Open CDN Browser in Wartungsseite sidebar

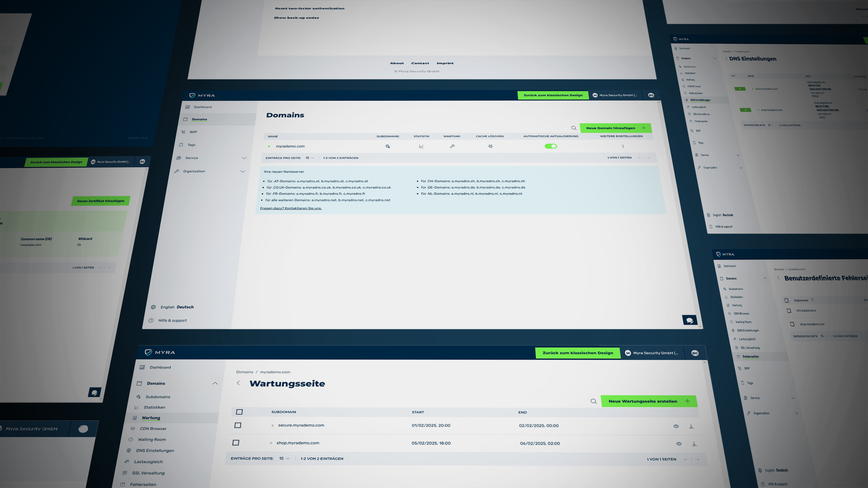pos(153,429)
